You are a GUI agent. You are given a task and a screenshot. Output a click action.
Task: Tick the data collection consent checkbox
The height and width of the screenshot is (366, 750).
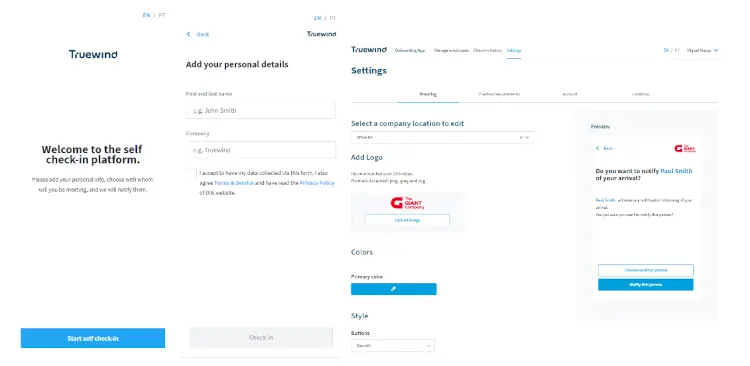tap(191, 173)
